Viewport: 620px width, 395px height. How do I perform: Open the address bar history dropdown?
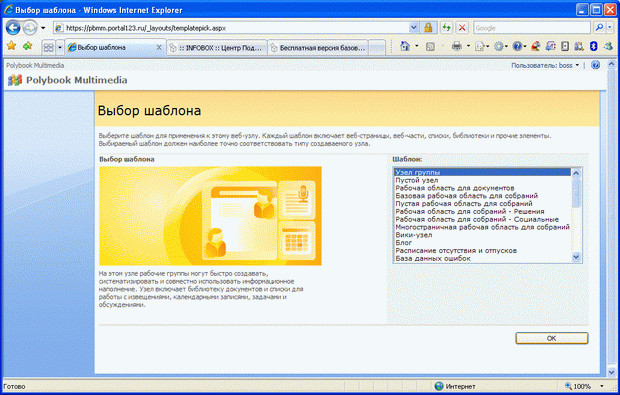pos(413,28)
